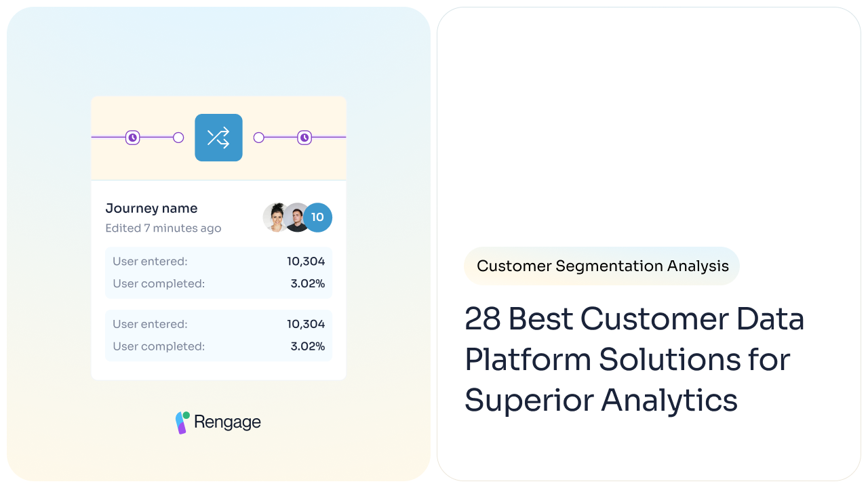Select first User completed 3.02% row
The width and height of the screenshot is (868, 488).
click(218, 283)
